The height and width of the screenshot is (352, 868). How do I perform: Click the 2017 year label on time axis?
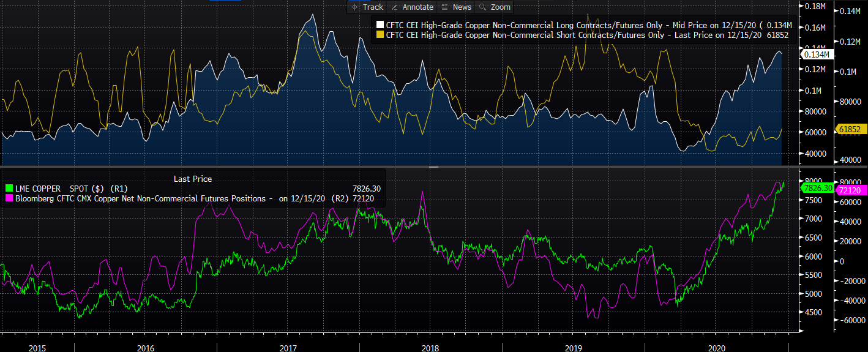click(288, 347)
